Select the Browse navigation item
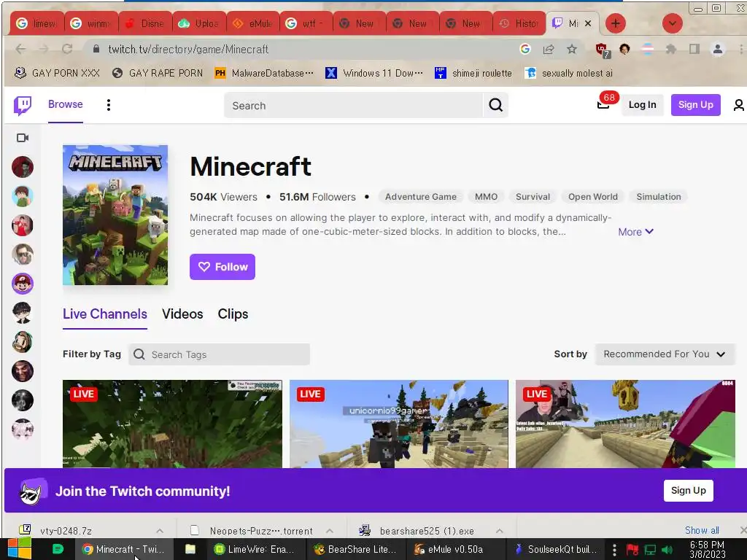 [65, 104]
